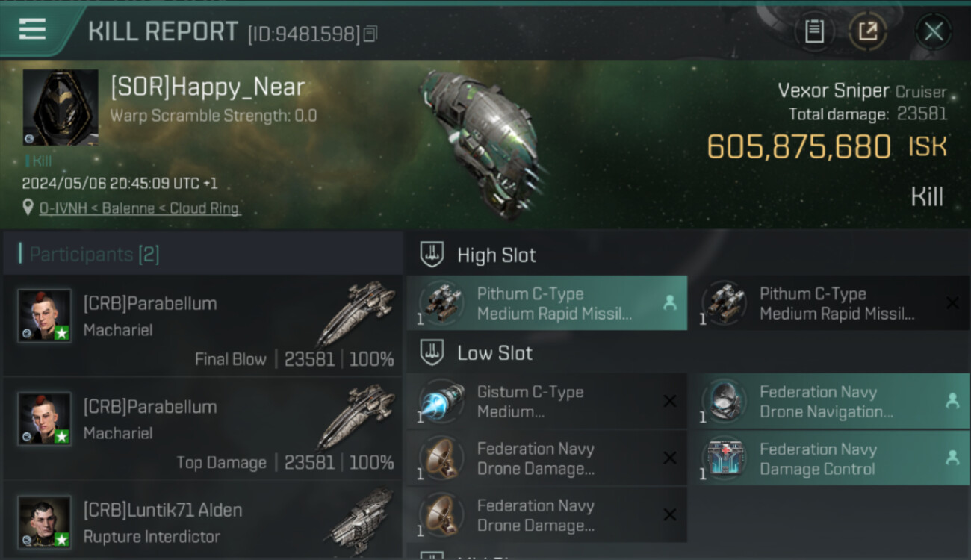The width and height of the screenshot is (971, 560).
Task: Close the kill report window
Action: 934,31
